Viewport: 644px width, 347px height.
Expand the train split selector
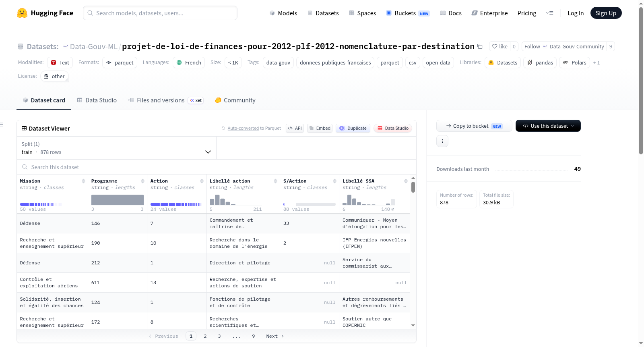116,148
